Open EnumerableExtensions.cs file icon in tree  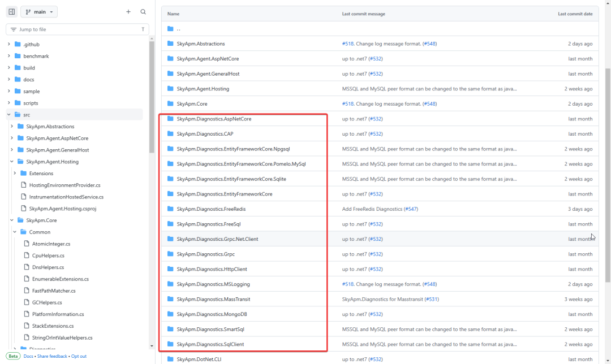[x=27, y=279]
